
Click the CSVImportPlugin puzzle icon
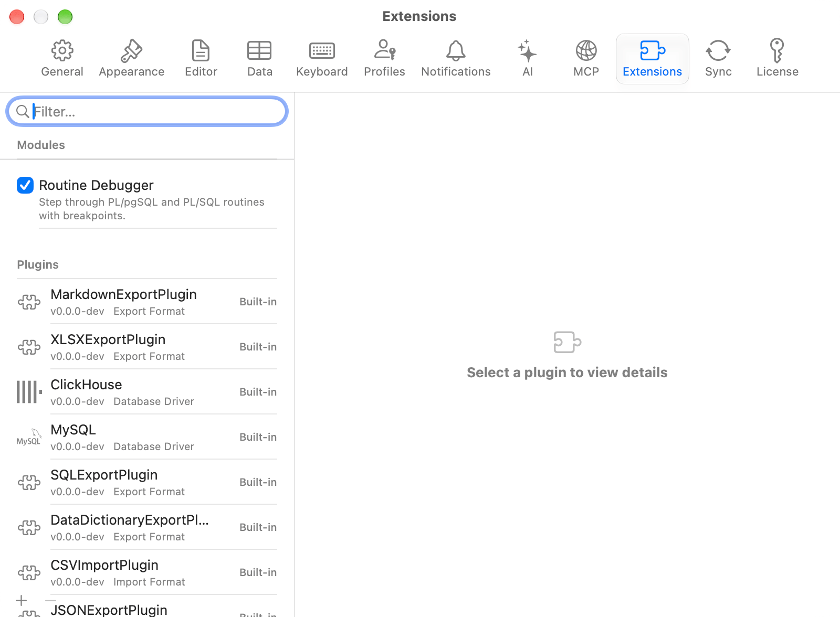(29, 572)
